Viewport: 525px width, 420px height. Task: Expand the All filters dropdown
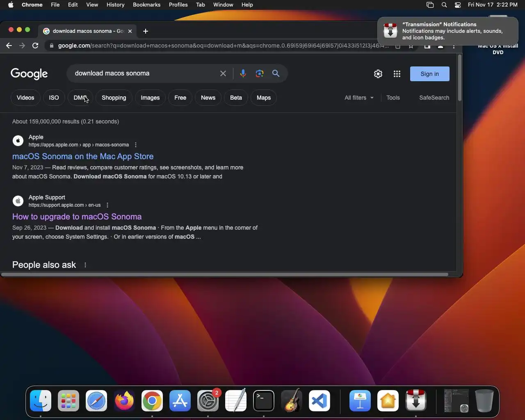tap(359, 98)
